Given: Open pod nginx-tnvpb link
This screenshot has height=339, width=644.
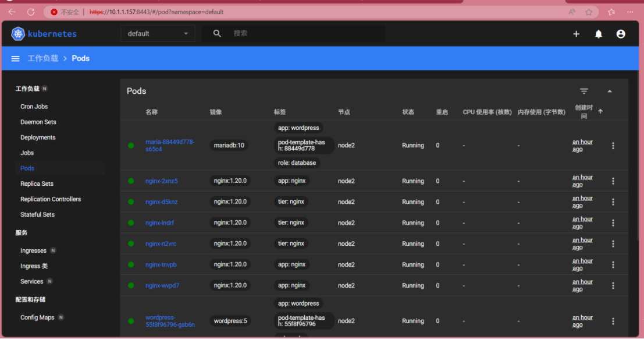Looking at the screenshot, I should coord(161,264).
